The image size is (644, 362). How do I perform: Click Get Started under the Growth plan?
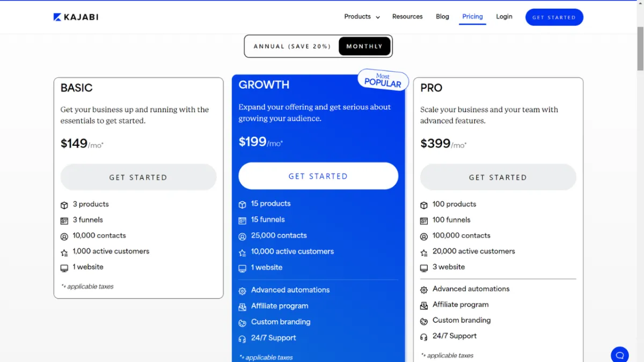pos(318,176)
